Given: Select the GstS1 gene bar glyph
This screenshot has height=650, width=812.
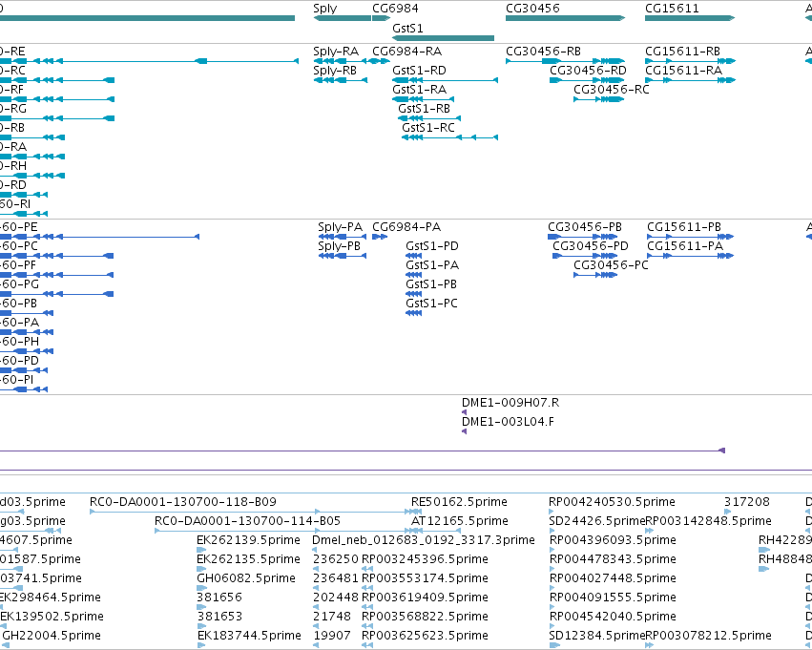Looking at the screenshot, I should [x=444, y=38].
